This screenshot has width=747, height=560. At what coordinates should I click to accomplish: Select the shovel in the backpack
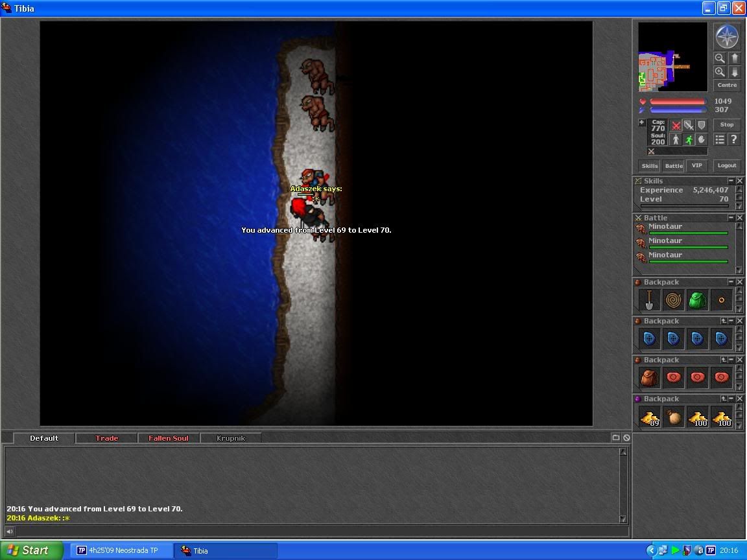tap(649, 300)
